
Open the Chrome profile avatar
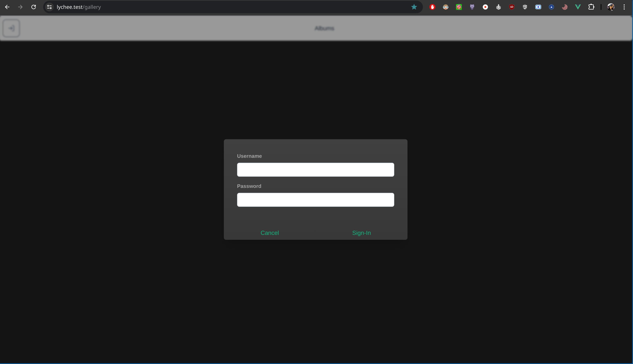click(x=611, y=7)
